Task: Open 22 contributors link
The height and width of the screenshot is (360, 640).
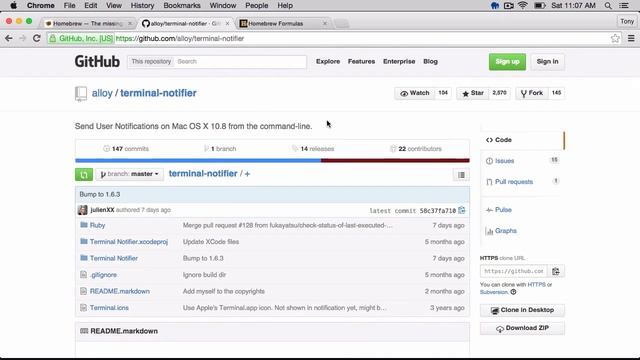Action: (416, 149)
